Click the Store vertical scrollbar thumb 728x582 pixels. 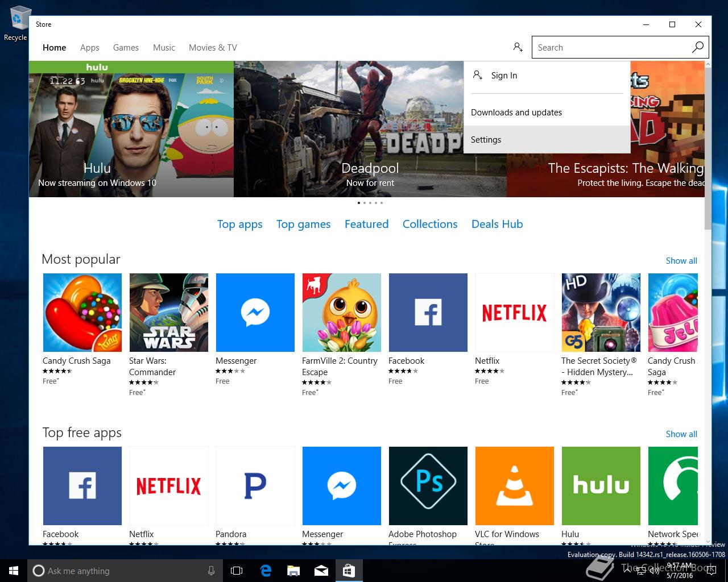pyautogui.click(x=708, y=149)
